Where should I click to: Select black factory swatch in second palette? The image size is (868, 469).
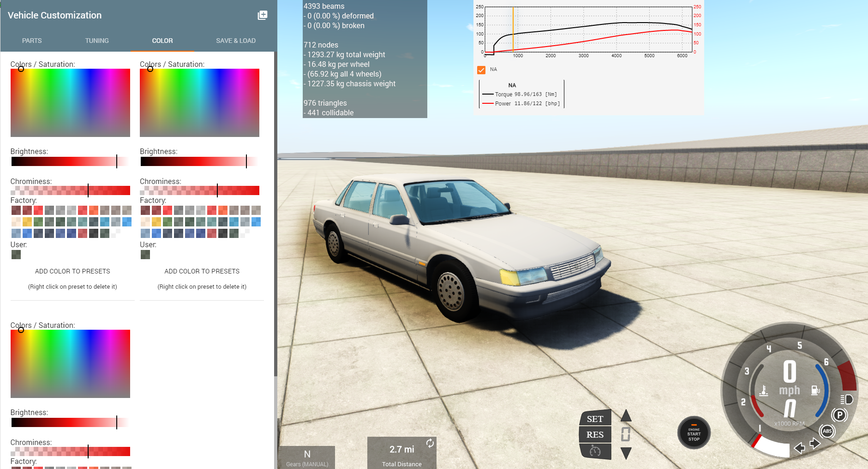click(223, 233)
